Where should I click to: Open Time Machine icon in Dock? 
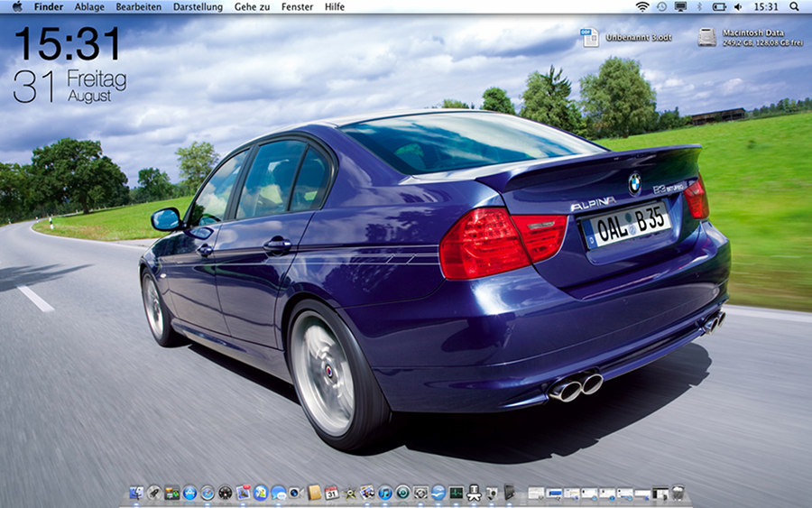[403, 493]
